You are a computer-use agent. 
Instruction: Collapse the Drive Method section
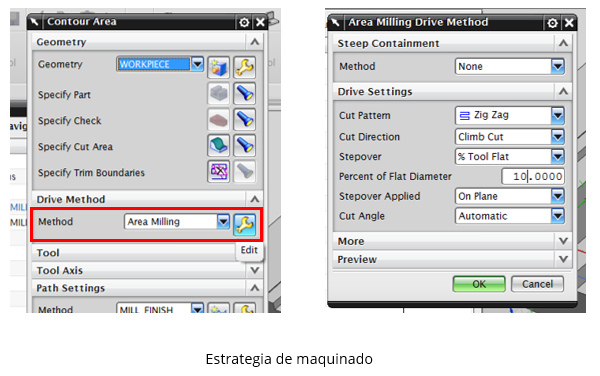pyautogui.click(x=254, y=199)
